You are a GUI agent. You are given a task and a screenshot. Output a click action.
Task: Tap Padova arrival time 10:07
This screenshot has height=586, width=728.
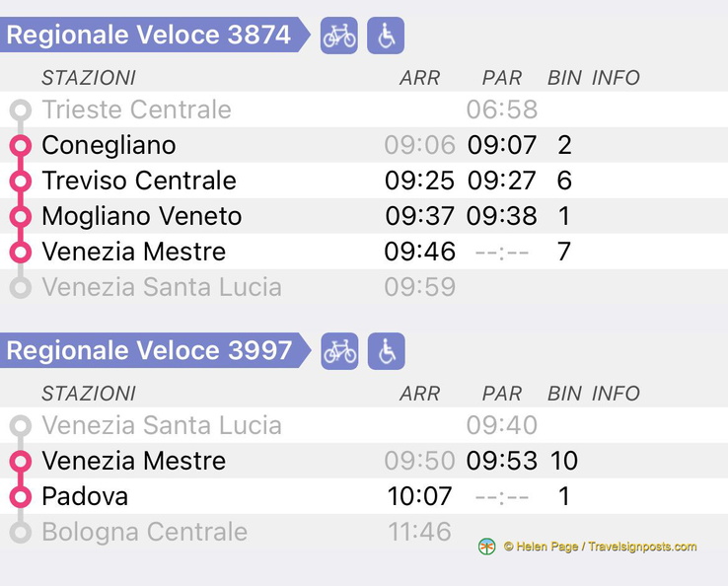pos(419,496)
